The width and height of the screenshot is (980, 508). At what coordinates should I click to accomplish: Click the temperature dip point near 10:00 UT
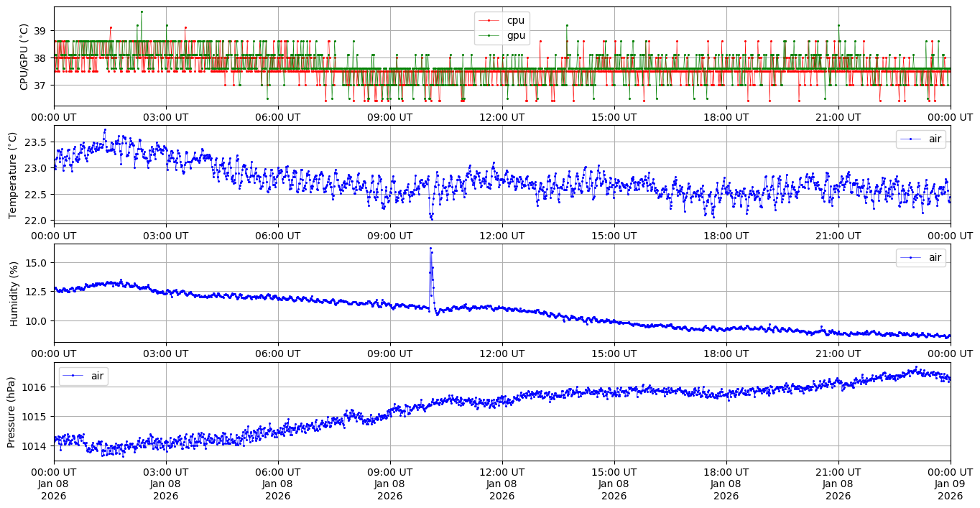(x=432, y=218)
